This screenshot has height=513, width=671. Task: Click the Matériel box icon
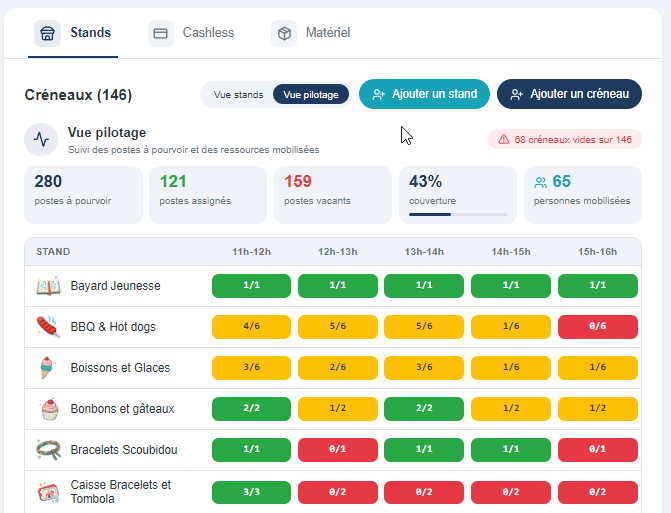coord(284,33)
